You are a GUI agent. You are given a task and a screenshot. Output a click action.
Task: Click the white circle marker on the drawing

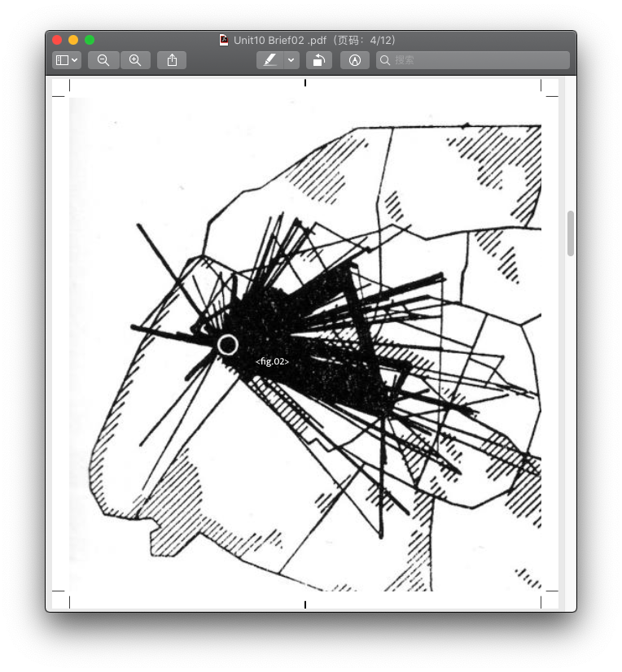click(228, 345)
